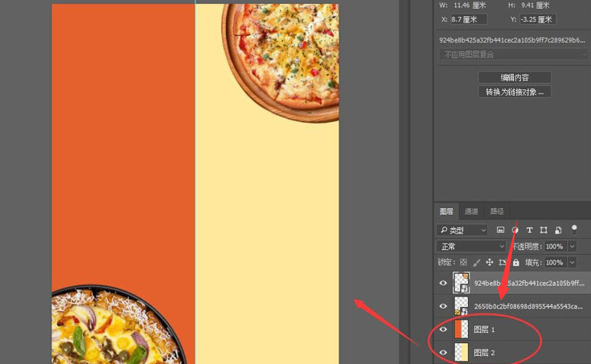The image size is (591, 364).
Task: Click the lock all padlock icon
Action: [x=515, y=263]
